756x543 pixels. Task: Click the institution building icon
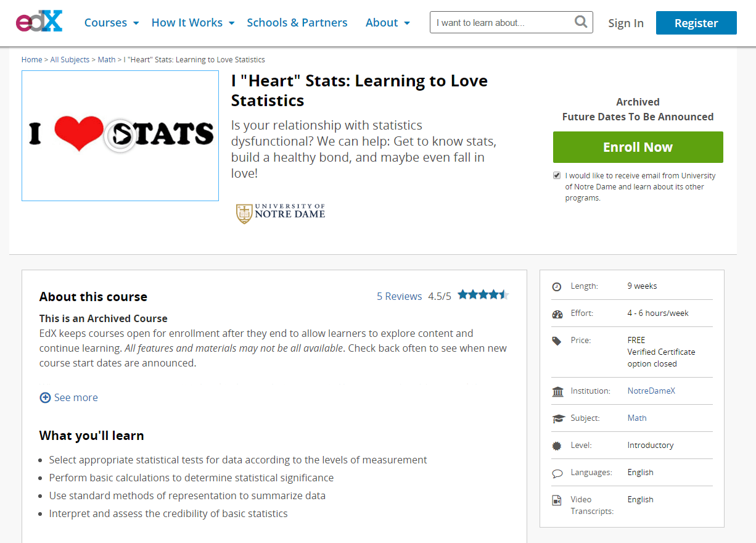point(558,391)
